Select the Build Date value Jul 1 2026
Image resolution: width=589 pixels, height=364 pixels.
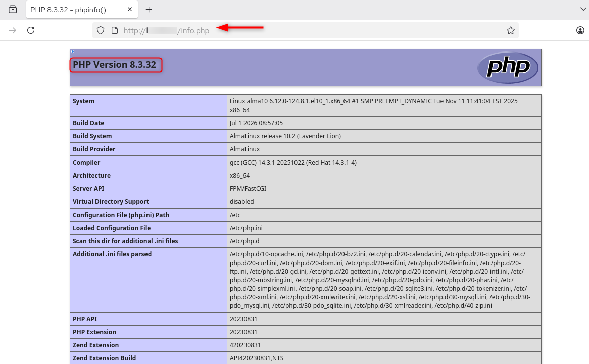point(256,123)
